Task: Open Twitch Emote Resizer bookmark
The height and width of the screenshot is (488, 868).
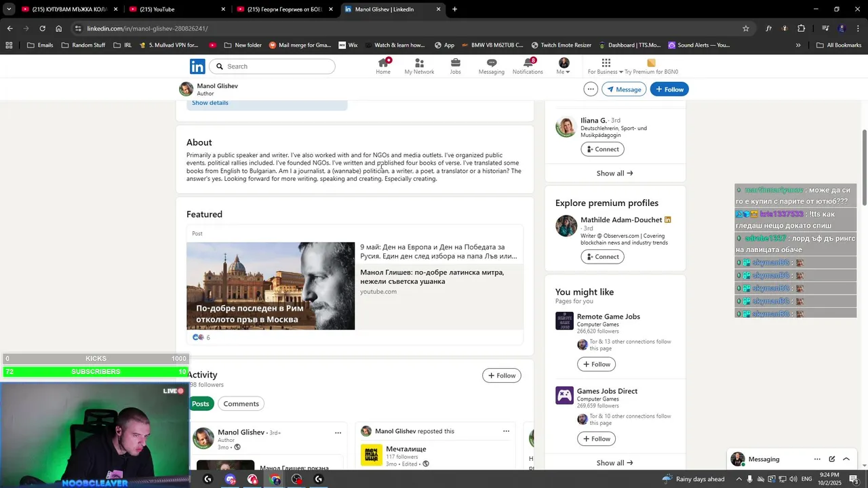Action: coord(561,45)
